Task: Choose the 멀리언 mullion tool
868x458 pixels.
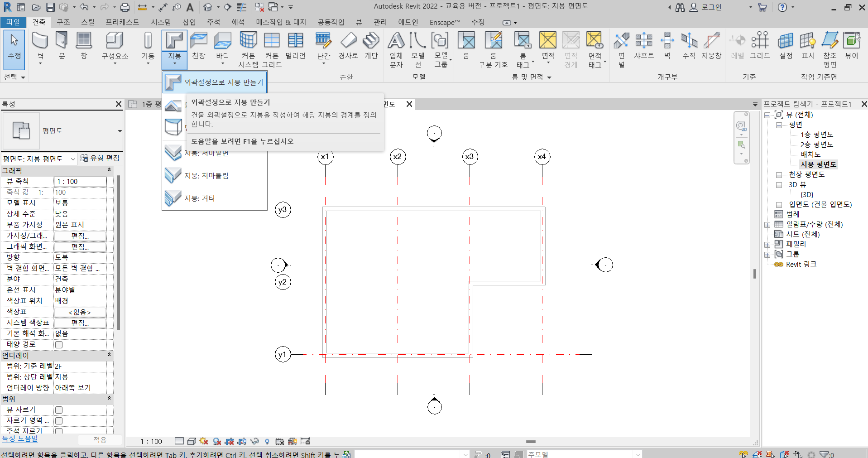Action: [295, 45]
